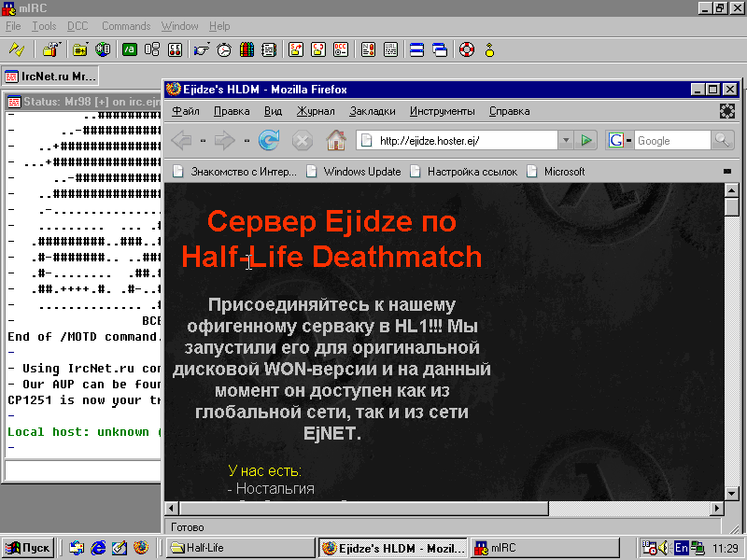Open the Firefox Правка menu

[x=232, y=111]
